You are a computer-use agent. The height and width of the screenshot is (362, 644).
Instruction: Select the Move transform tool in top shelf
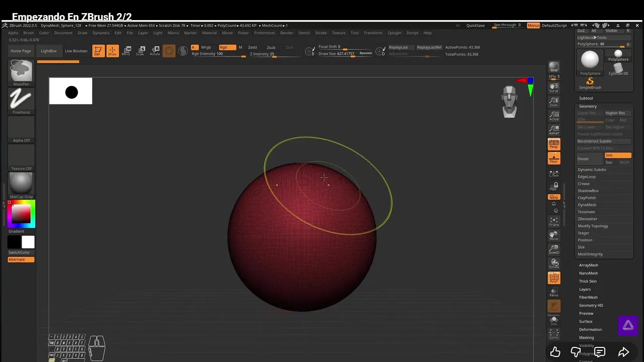click(127, 51)
